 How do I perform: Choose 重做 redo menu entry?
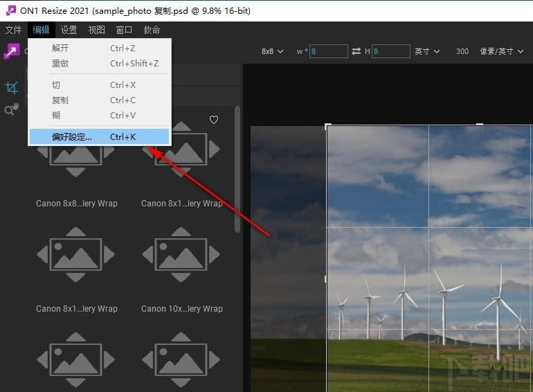click(x=99, y=63)
